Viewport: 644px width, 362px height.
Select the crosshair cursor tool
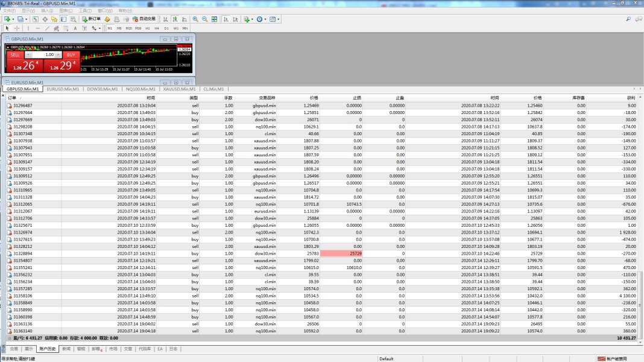[17, 28]
